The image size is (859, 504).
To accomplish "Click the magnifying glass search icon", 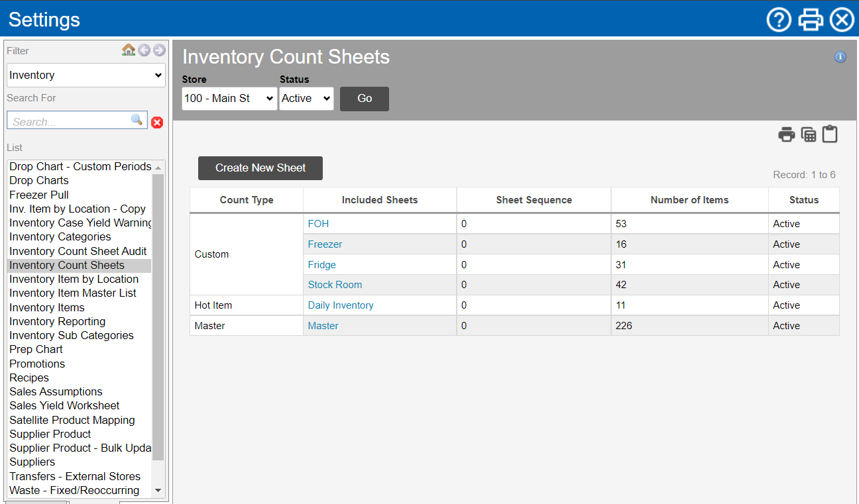I will 137,120.
